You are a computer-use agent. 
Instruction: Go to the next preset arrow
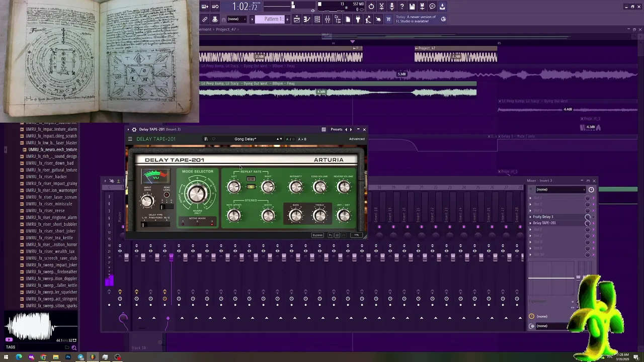tap(351, 129)
